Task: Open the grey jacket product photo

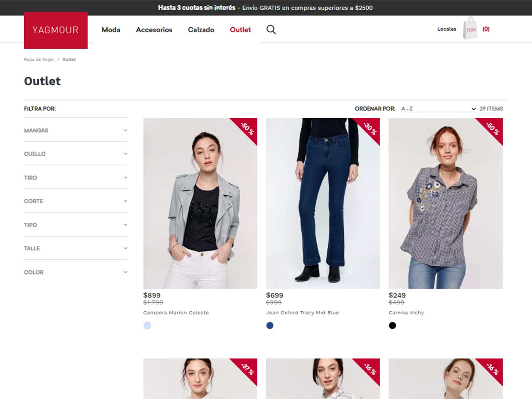Action: [x=200, y=203]
